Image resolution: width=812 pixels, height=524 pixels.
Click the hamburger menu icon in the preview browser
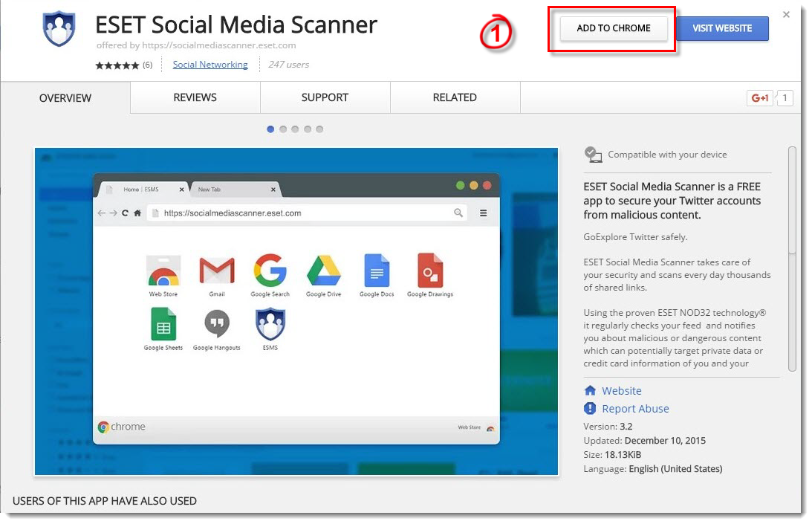[x=483, y=213]
